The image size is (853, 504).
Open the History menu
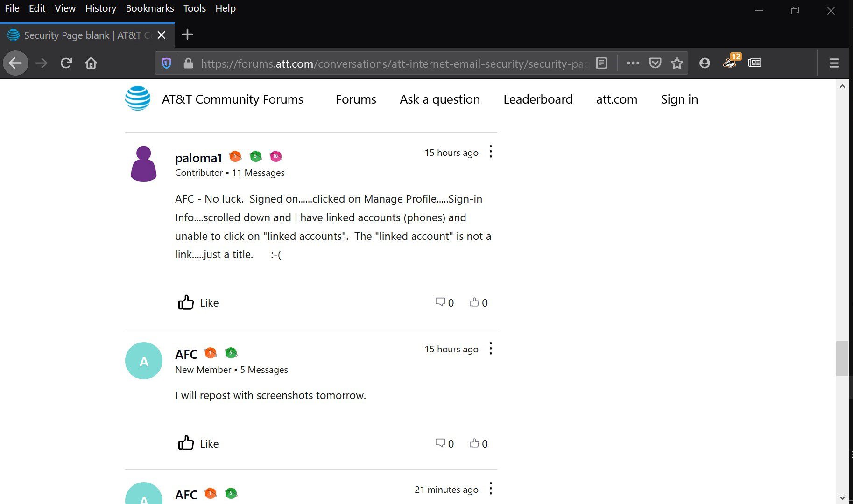(100, 8)
